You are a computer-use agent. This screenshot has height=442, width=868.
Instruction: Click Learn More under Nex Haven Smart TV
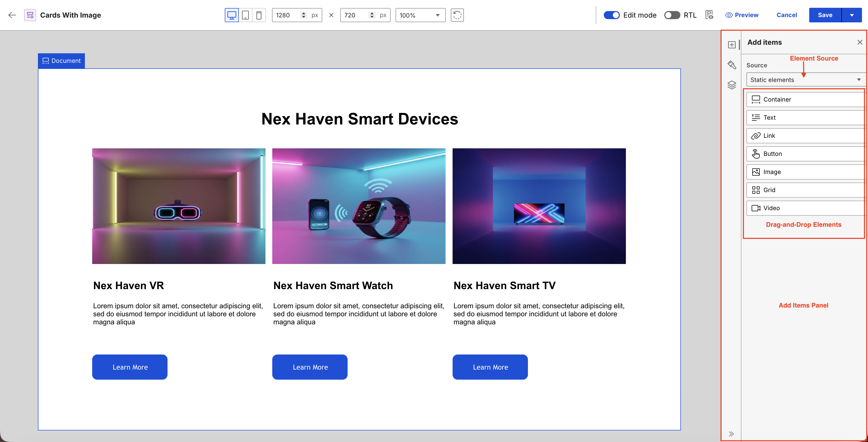click(x=490, y=367)
